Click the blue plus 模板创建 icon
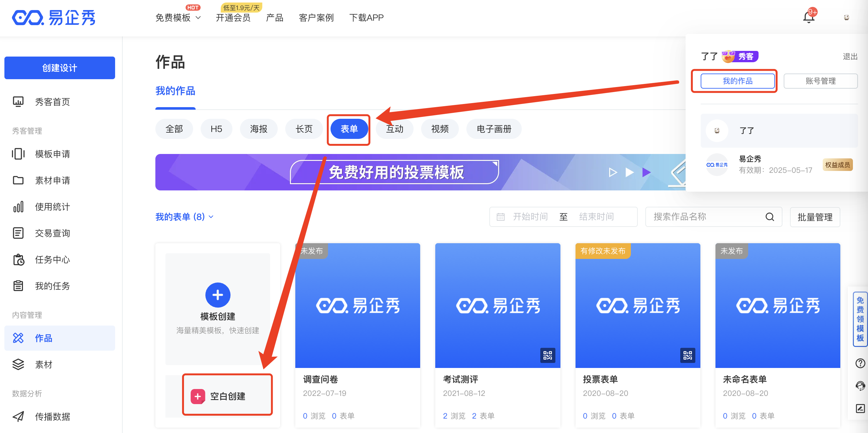This screenshot has height=433, width=868. coord(218,295)
